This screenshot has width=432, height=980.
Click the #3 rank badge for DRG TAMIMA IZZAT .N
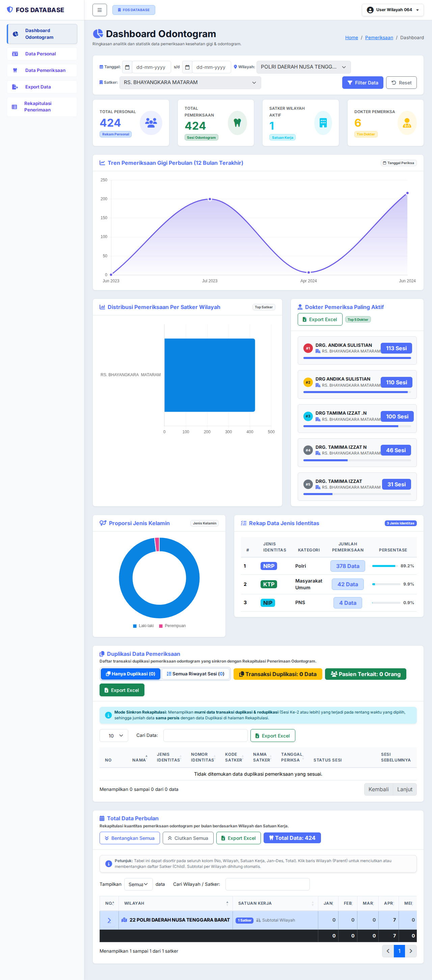coord(308,416)
